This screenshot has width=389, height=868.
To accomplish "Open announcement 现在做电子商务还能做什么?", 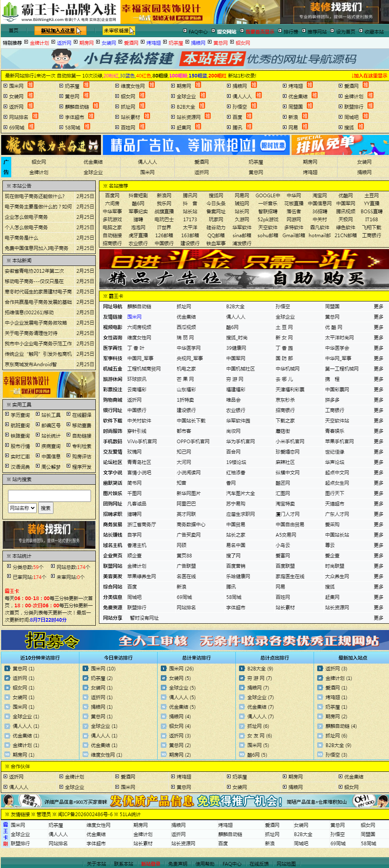I will click(35, 196).
